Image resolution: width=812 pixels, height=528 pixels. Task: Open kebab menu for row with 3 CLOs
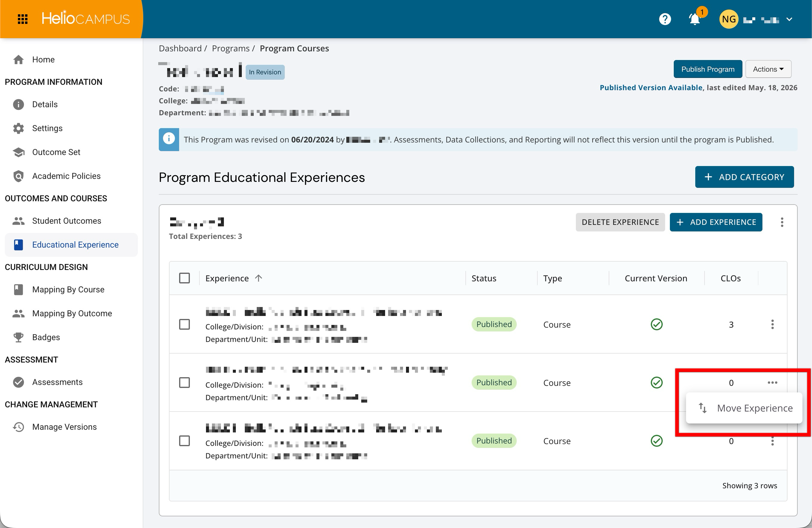click(772, 324)
